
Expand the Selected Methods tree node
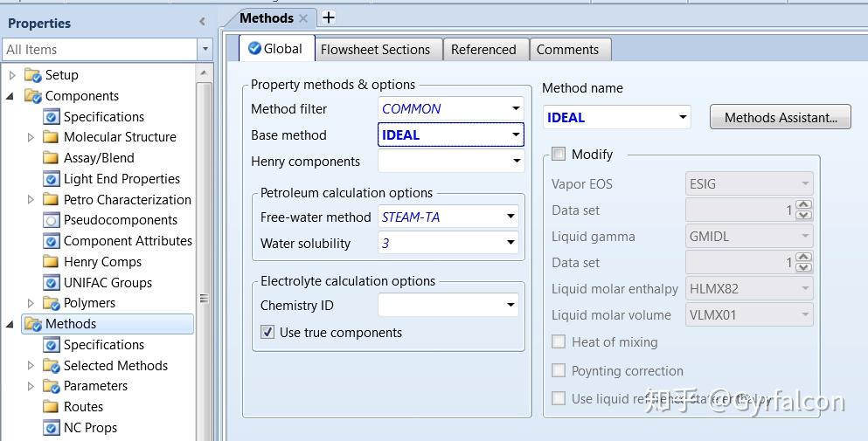(31, 366)
